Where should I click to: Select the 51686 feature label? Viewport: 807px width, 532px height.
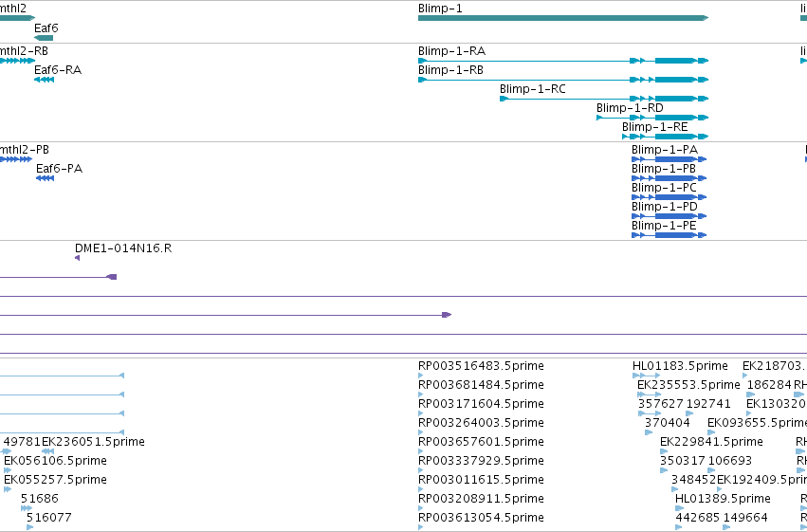click(40, 499)
